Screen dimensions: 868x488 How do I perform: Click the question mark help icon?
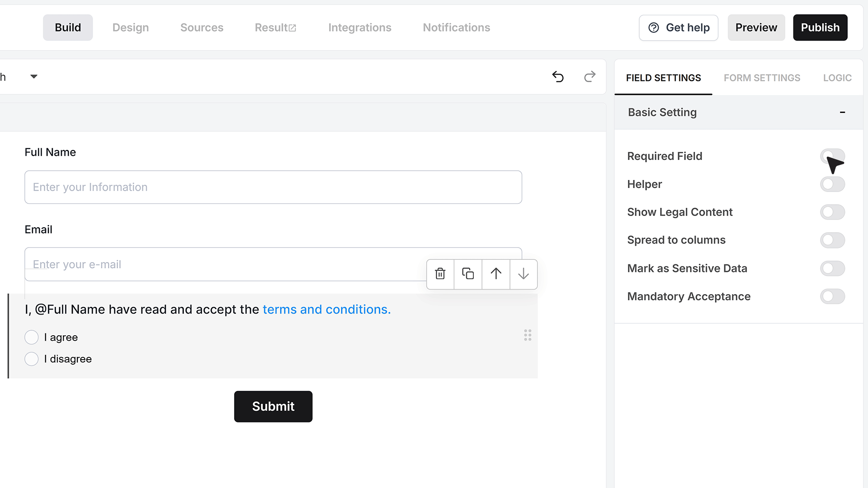(x=654, y=28)
